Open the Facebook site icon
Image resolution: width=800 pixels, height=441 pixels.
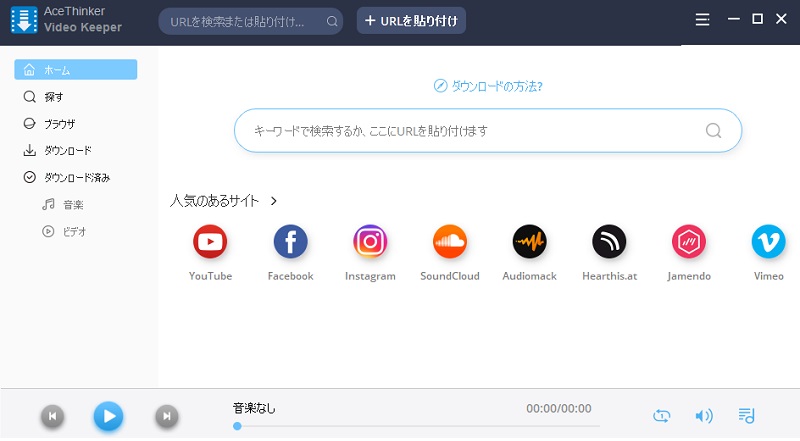tap(290, 241)
